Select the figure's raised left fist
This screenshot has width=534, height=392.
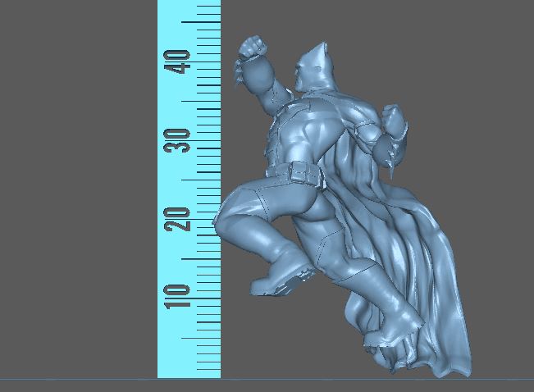point(249,49)
